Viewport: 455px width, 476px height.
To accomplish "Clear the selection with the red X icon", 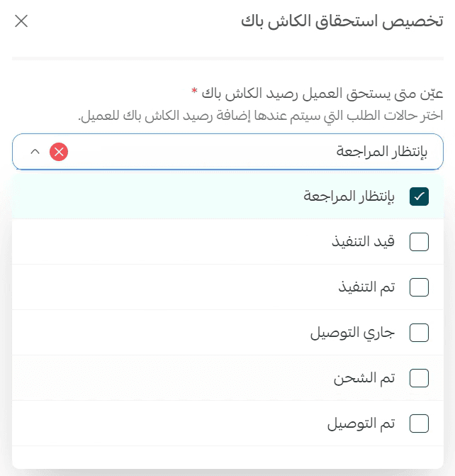I will click(x=59, y=152).
